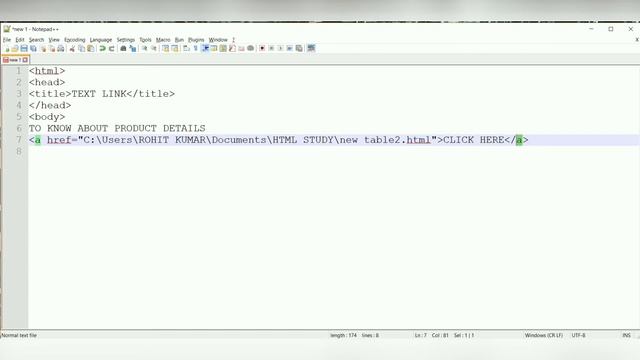Toggle the highlighted indent guide icon
Screen dimensions: 640x360
205,48
